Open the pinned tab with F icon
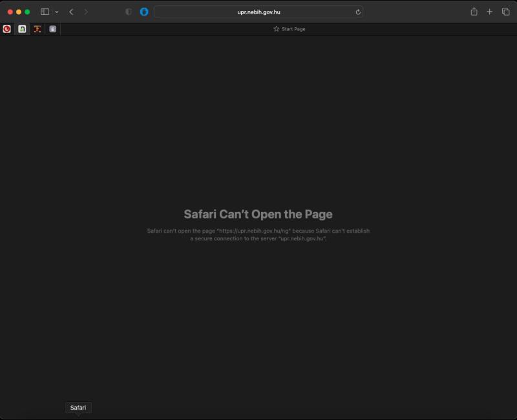The width and height of the screenshot is (517, 420). click(37, 29)
